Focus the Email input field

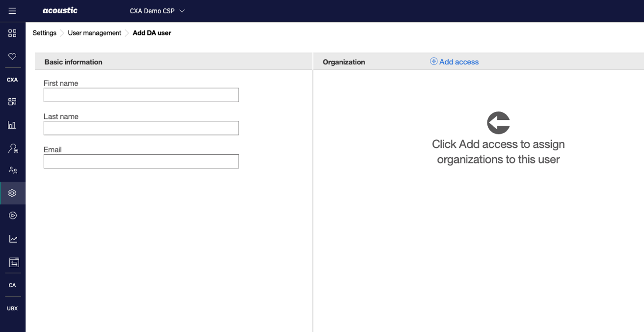(141, 161)
